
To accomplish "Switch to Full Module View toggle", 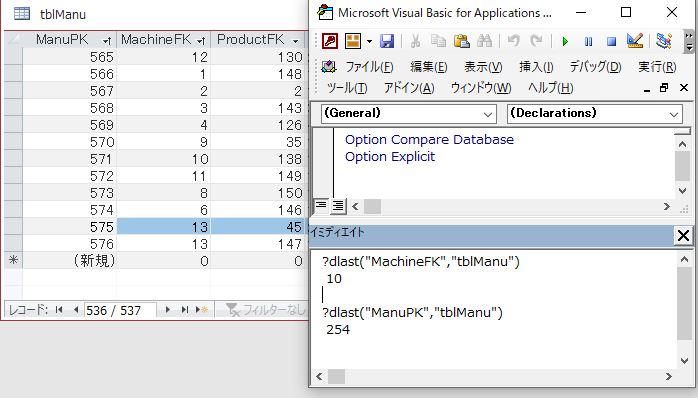I will [338, 206].
